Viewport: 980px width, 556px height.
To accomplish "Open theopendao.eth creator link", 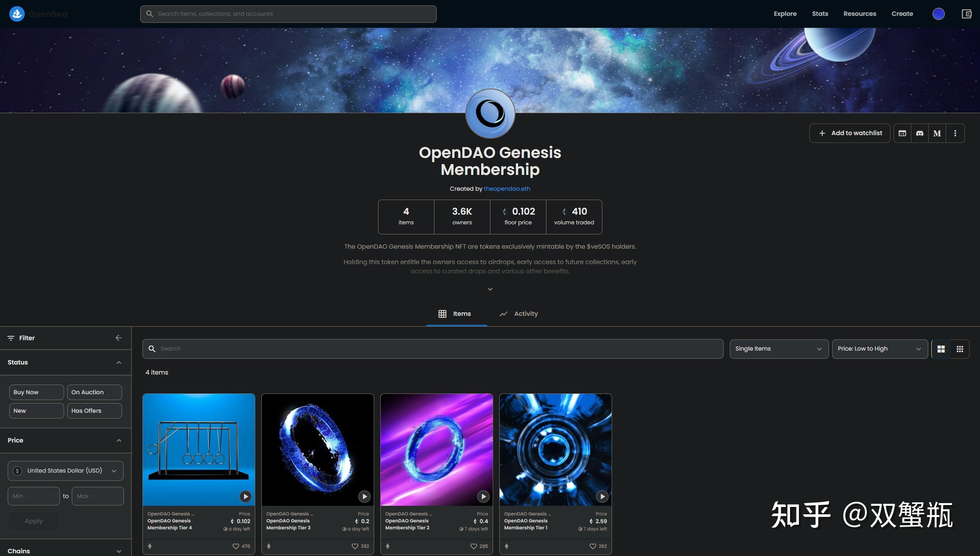I will click(x=507, y=189).
